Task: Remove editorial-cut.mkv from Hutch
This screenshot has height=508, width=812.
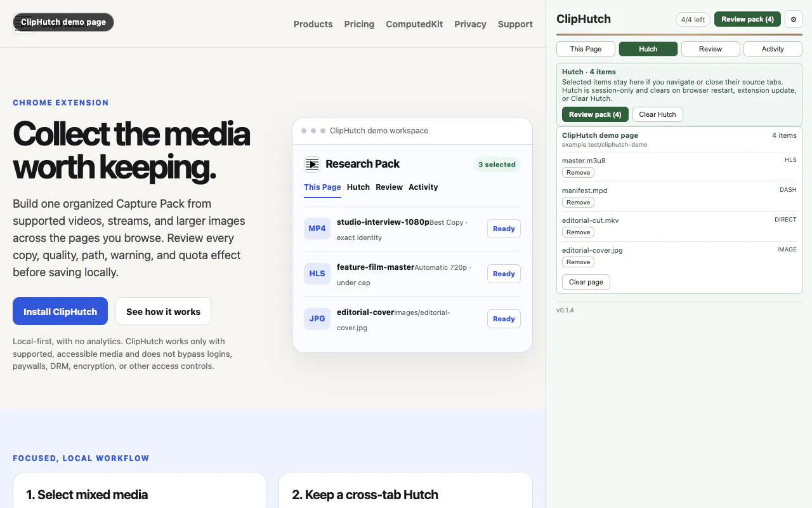Action: click(578, 232)
